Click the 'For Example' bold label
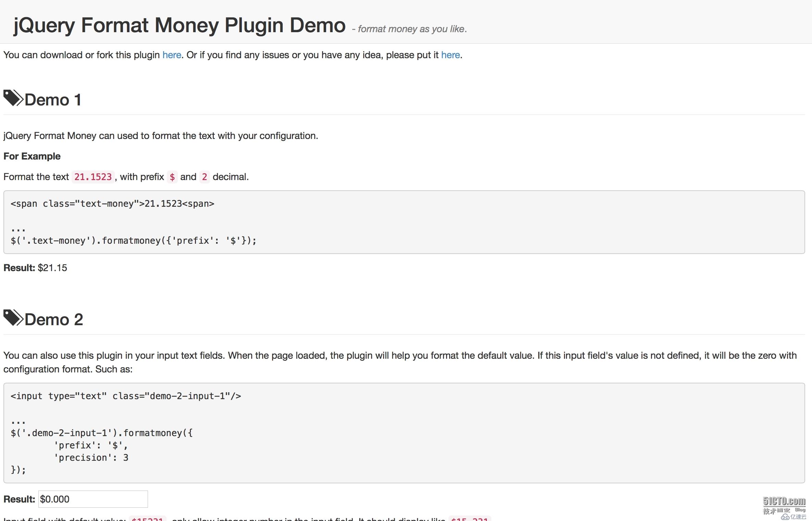 click(32, 156)
